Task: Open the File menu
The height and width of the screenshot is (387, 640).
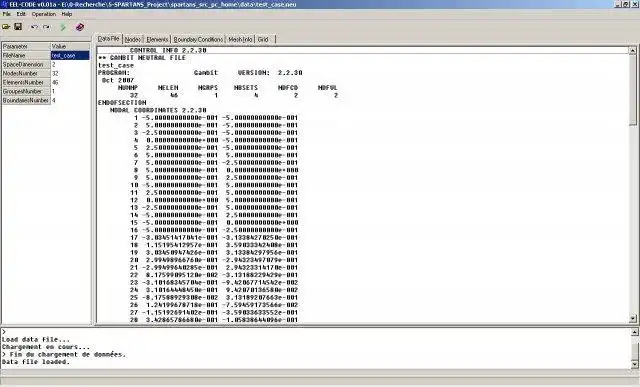Action: coord(7,14)
